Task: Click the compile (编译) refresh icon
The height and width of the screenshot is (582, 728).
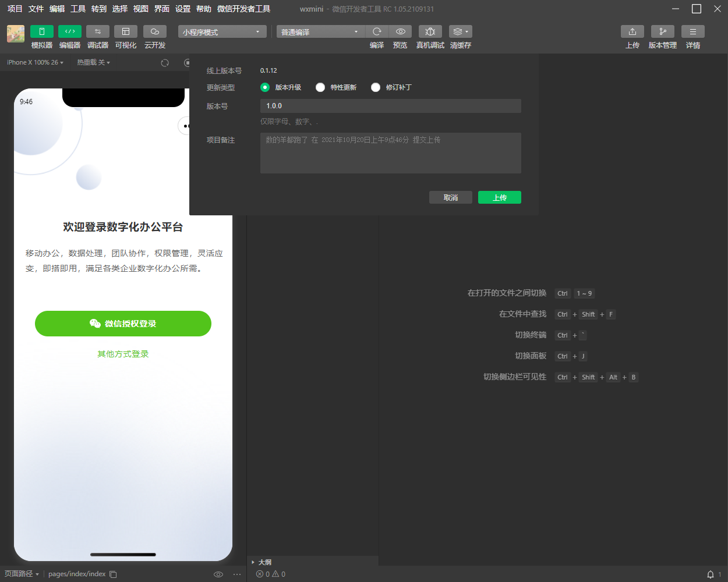Action: tap(377, 31)
